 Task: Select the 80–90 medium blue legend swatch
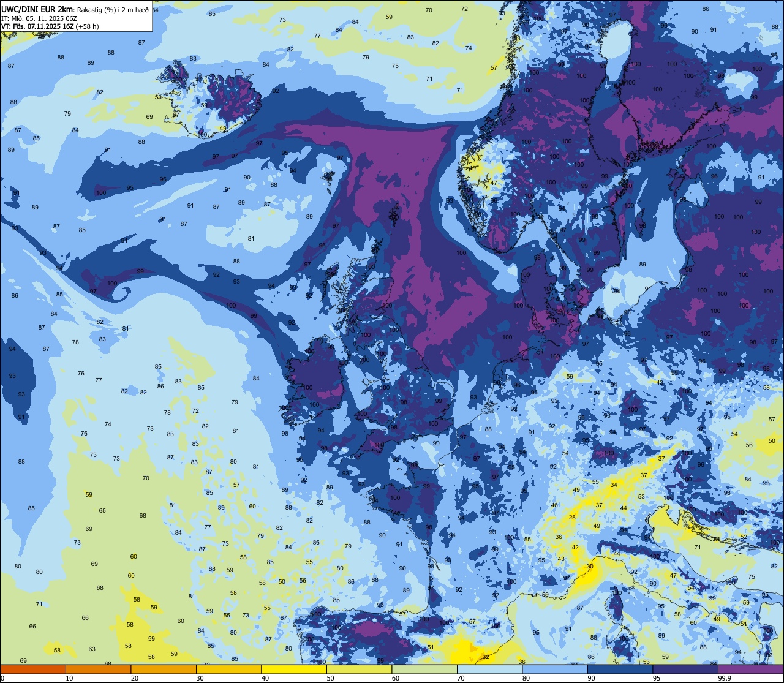click(555, 669)
